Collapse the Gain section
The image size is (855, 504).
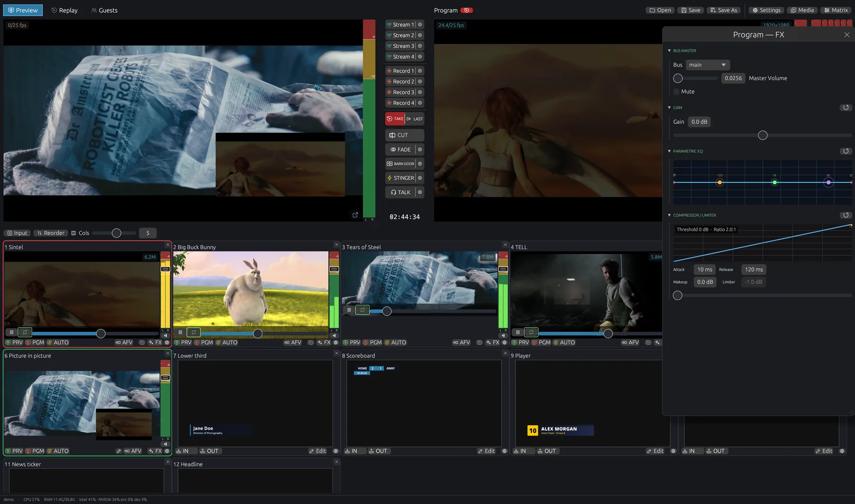coord(669,108)
